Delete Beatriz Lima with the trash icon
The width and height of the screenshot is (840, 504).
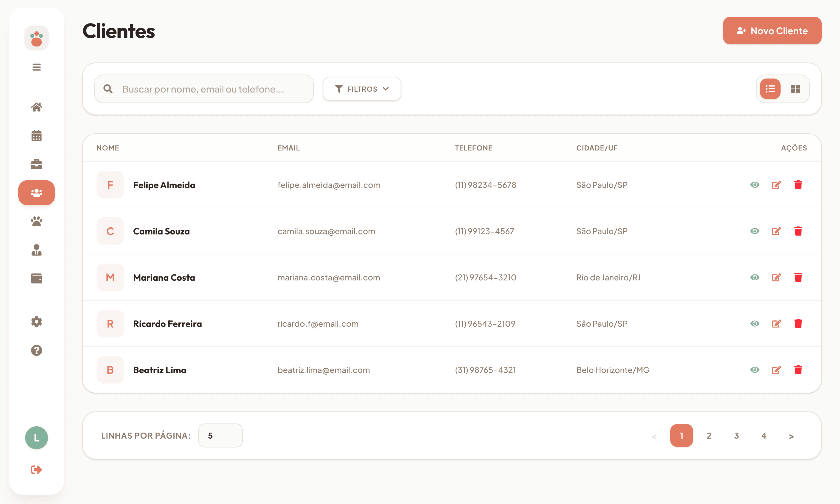coord(798,370)
